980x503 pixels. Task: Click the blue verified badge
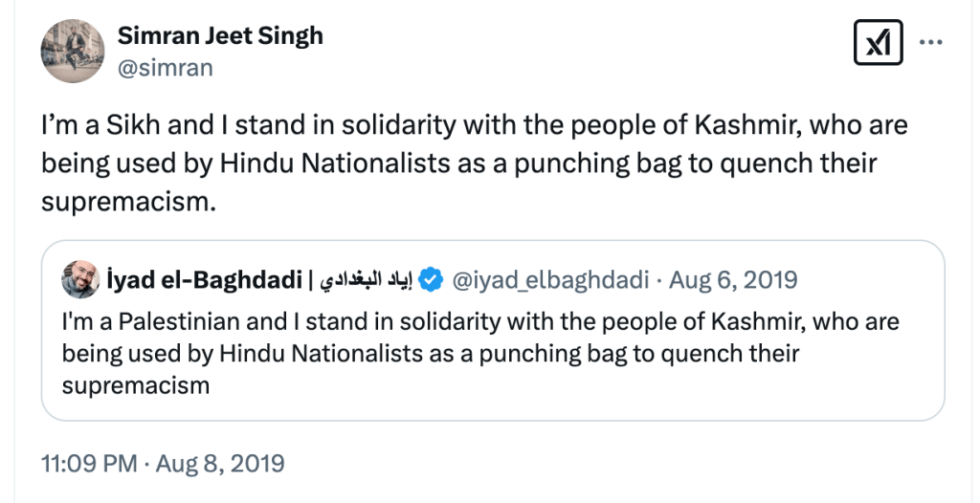(432, 280)
